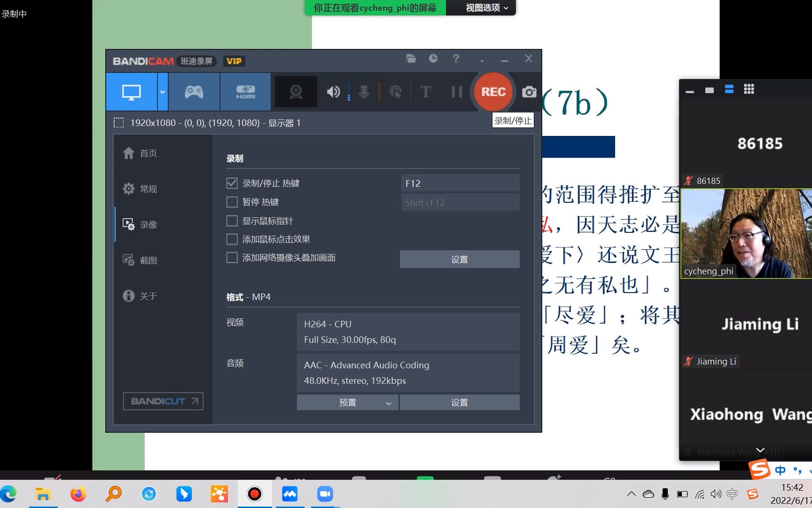Screen dimensions: 812x508
Task: Toggle the webcam overlay icon
Action: [x=296, y=92]
